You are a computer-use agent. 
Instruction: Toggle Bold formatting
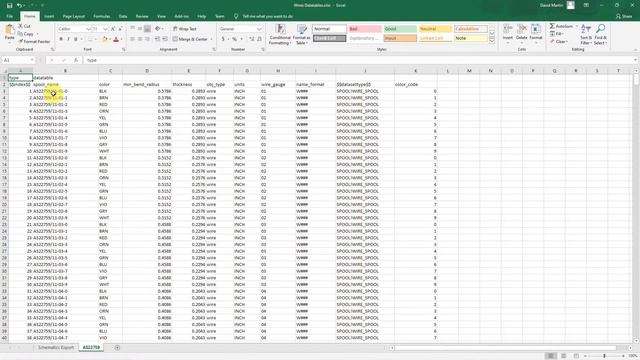click(61, 39)
